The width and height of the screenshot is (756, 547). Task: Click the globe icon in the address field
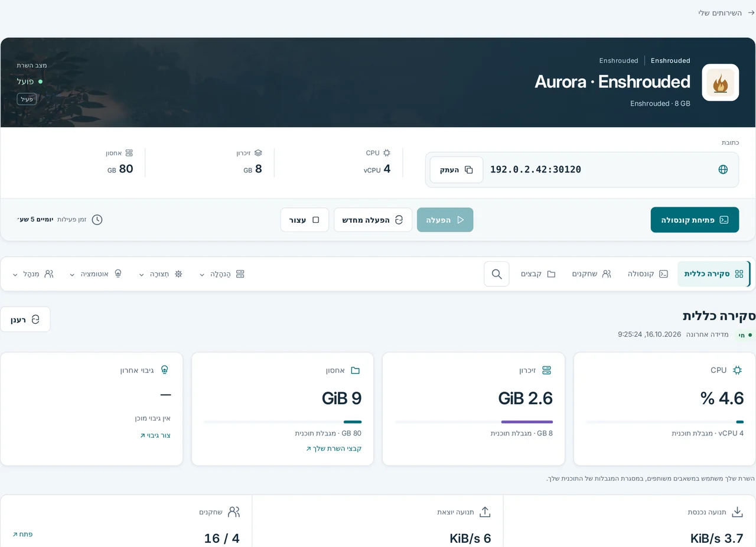click(723, 170)
